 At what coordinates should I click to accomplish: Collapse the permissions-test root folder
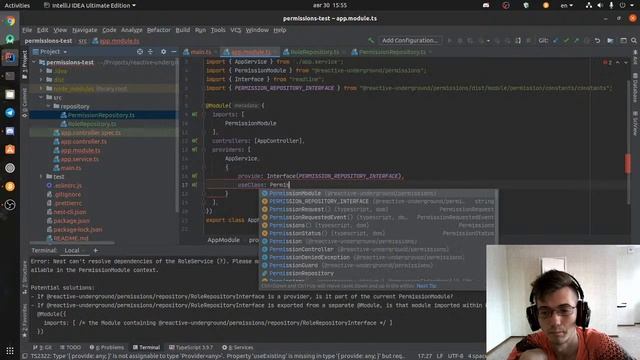pos(35,62)
